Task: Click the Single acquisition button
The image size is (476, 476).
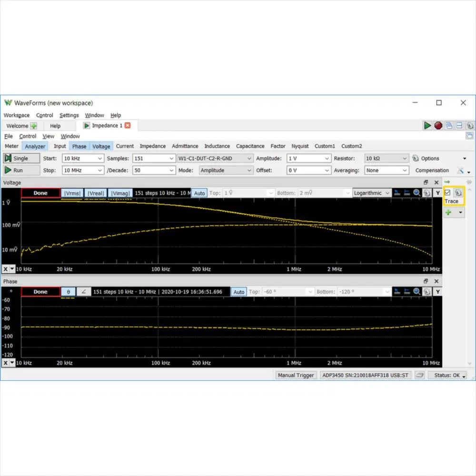Action: [21, 159]
